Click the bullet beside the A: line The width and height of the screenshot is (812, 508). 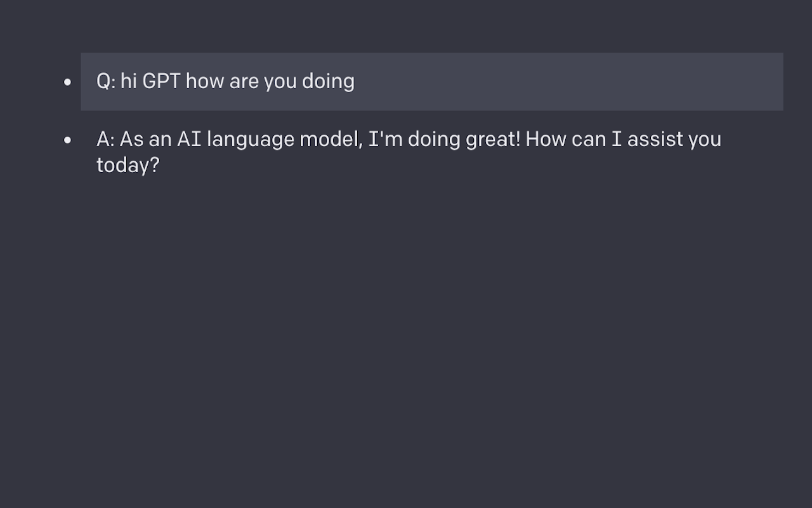pyautogui.click(x=68, y=140)
